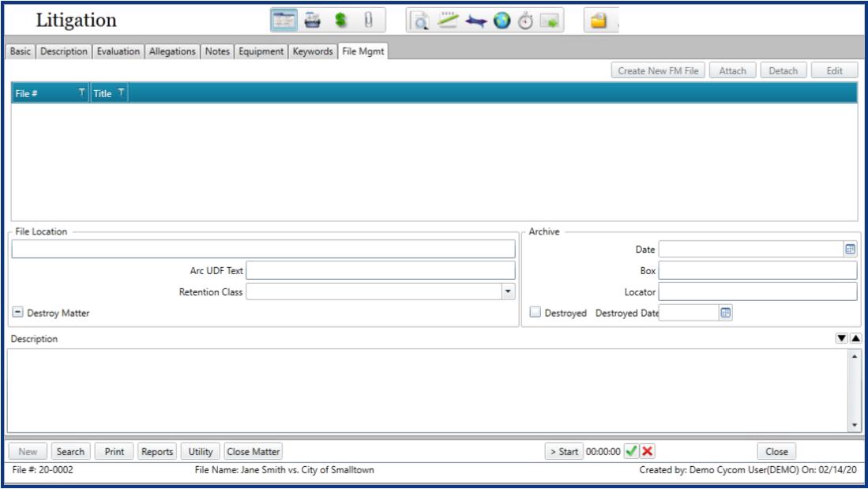The width and height of the screenshot is (868, 489).
Task: Click the File Location text field
Action: 264,249
